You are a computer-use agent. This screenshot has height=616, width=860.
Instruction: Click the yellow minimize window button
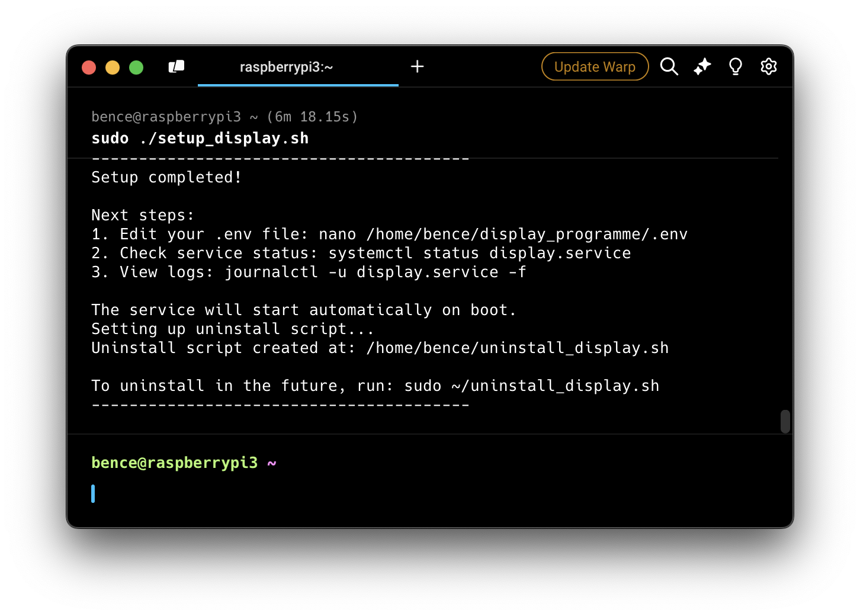pos(113,68)
